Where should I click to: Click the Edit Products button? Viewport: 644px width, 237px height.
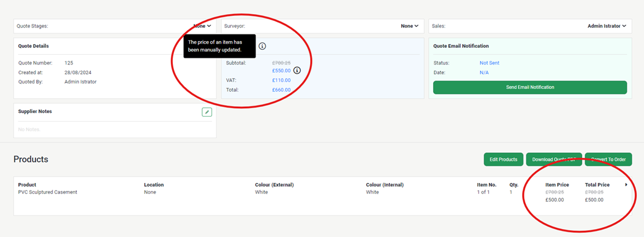[504, 159]
